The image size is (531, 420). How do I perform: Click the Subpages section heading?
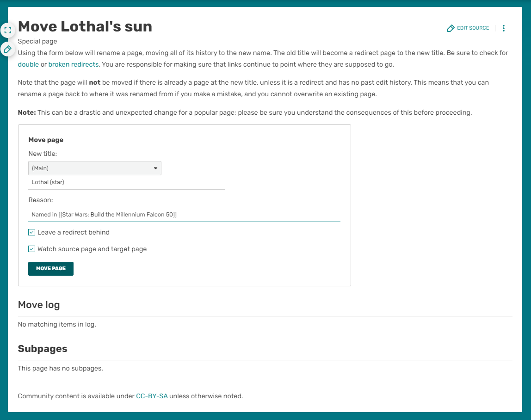[43, 349]
